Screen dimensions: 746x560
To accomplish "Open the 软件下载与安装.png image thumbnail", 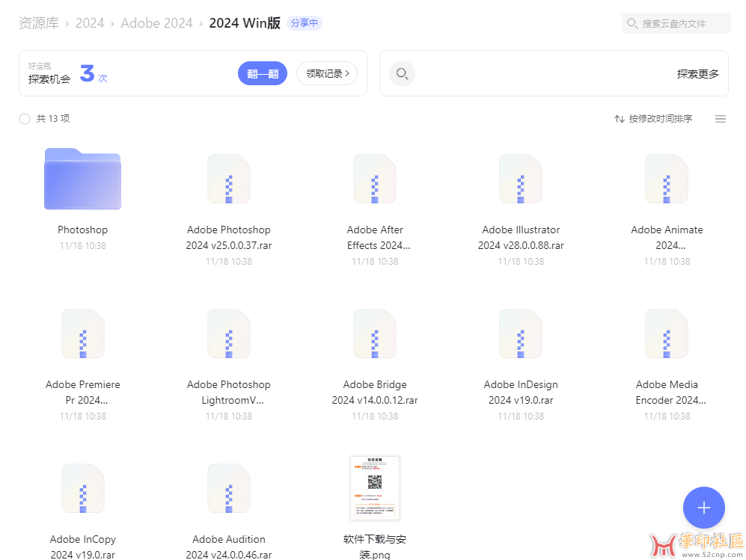I will point(375,488).
